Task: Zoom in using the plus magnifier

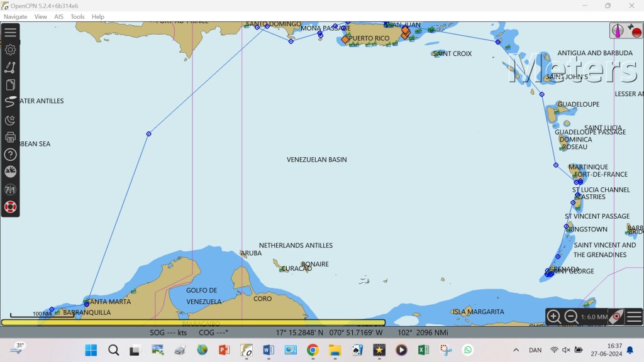Action: click(x=553, y=317)
